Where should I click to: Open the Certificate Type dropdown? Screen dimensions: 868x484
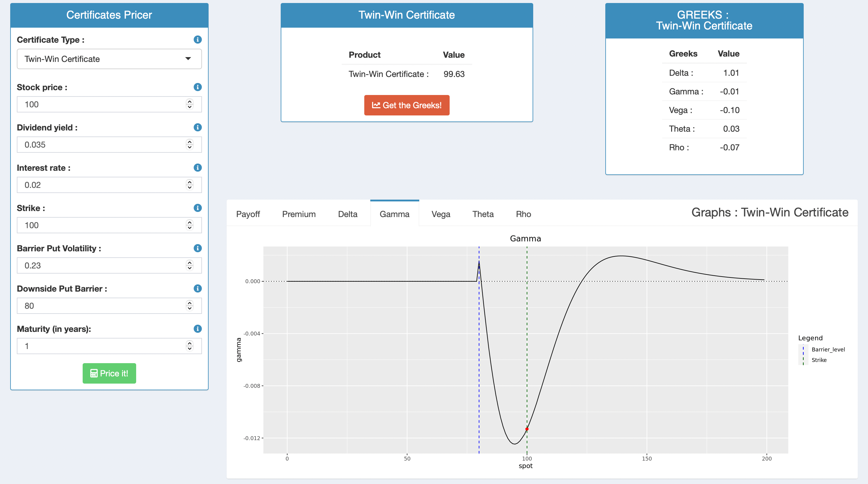point(109,59)
